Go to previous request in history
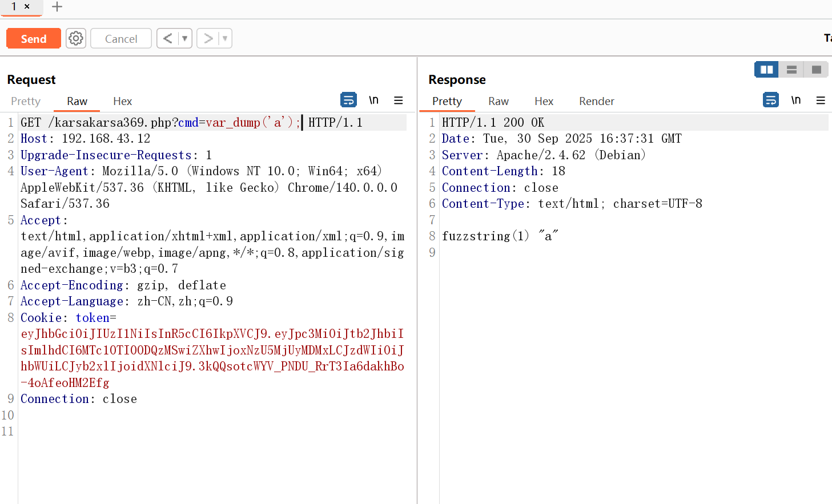 (167, 38)
